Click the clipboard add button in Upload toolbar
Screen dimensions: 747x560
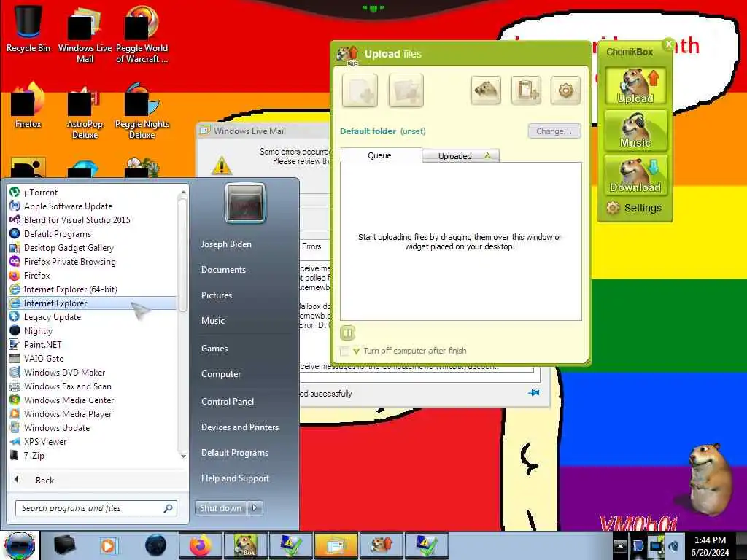pos(526,90)
